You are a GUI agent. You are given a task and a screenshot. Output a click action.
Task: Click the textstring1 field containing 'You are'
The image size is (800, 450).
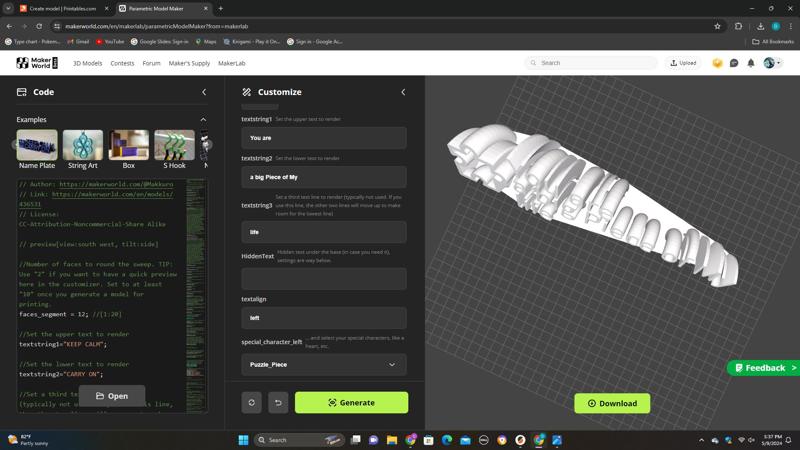pos(324,138)
